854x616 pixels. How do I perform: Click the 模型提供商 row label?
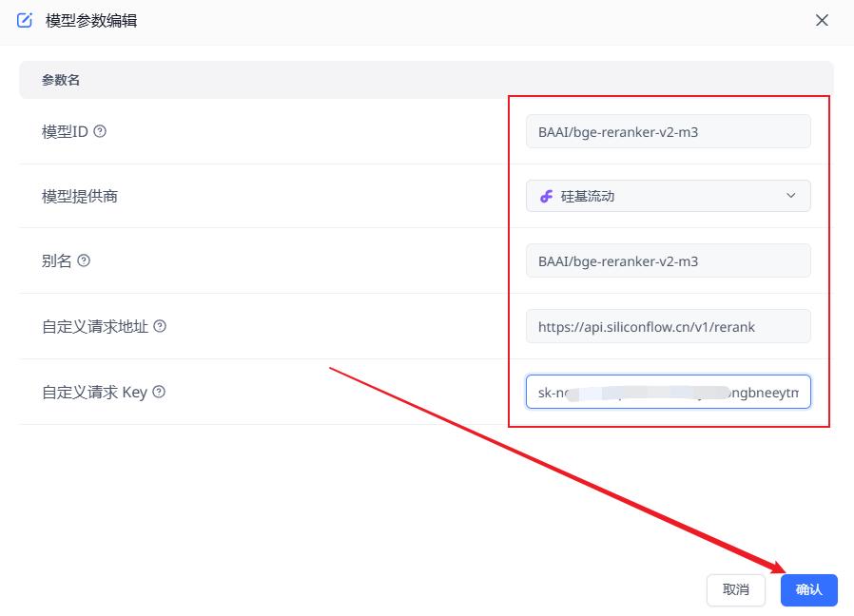tap(80, 196)
